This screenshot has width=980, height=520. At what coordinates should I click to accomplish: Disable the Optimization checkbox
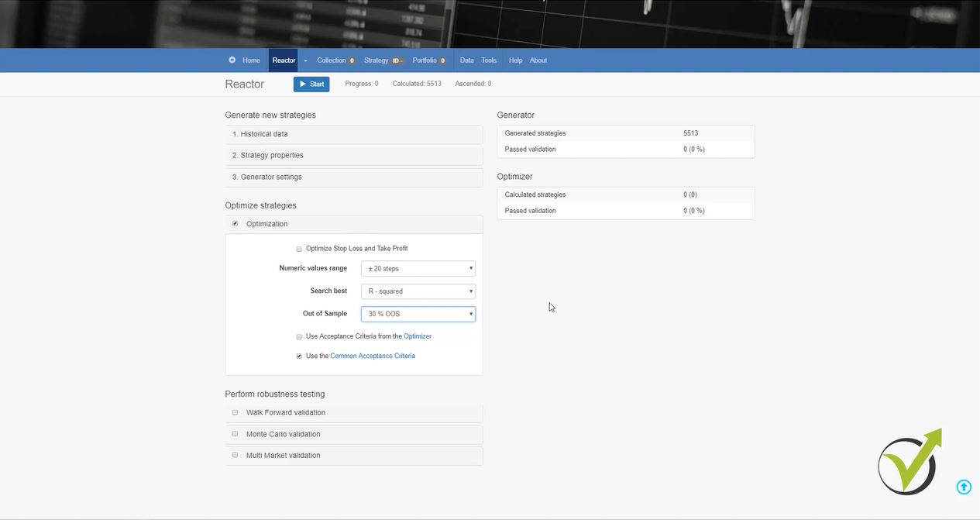click(x=235, y=223)
